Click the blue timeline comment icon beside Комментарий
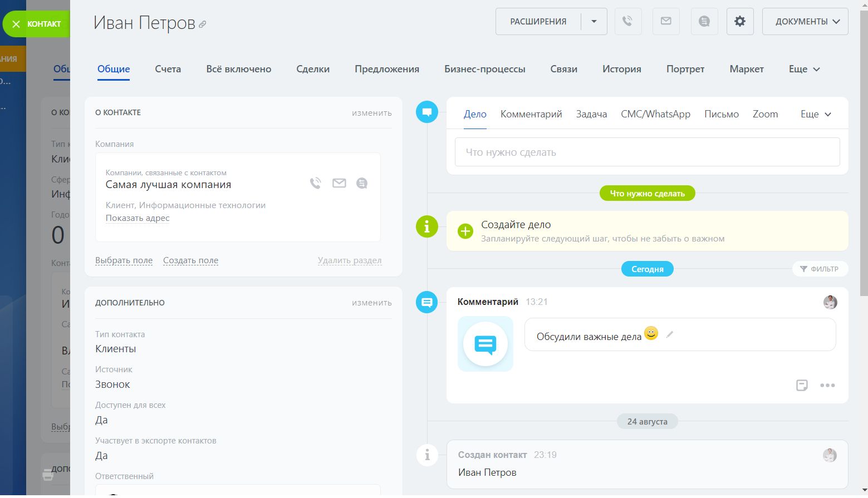The image size is (868, 498). pos(427,302)
